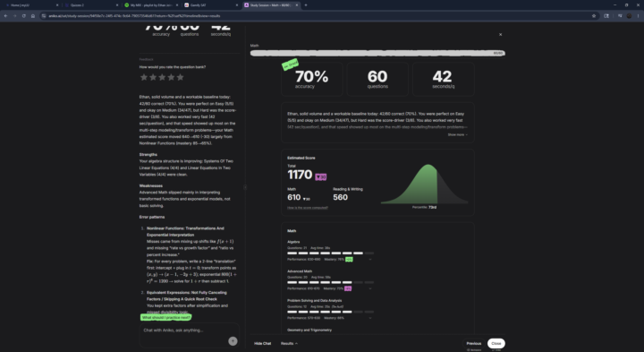Viewport: 644px width, 352px height.
Task: Click the browser forward arrow
Action: (x=15, y=15)
